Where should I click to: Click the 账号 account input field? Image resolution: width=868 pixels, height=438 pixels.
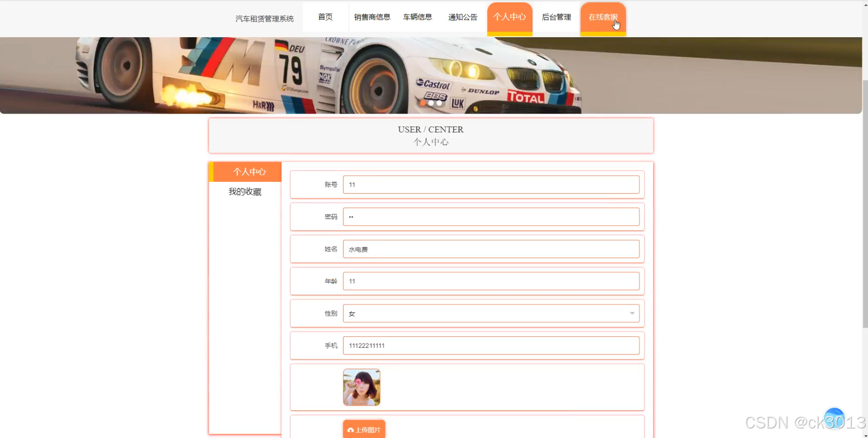pos(491,185)
